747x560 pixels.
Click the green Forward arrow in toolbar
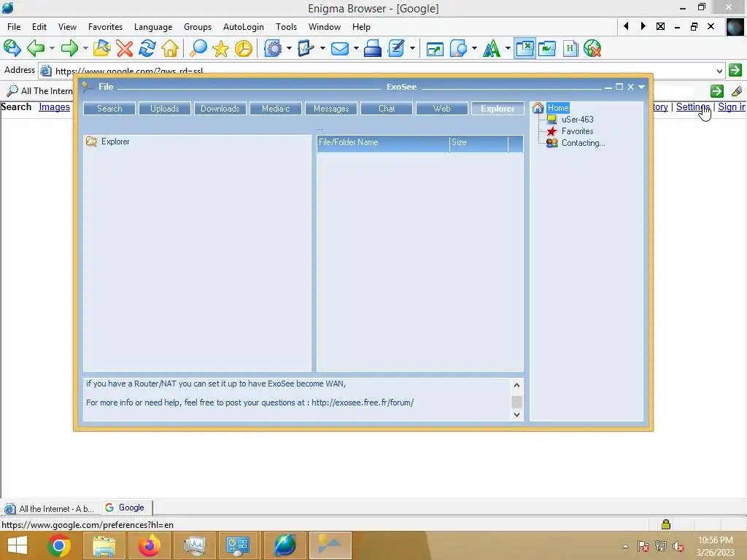pos(69,48)
